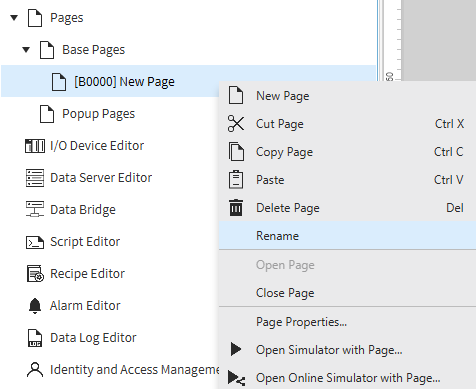Collapse the Pages tree node
476x389 pixels.
[x=14, y=18]
